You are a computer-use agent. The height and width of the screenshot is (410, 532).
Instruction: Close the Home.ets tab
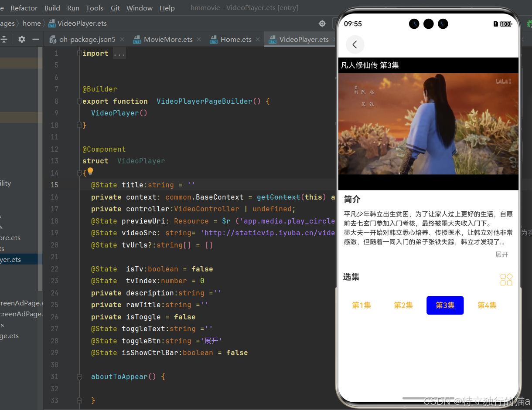click(258, 39)
